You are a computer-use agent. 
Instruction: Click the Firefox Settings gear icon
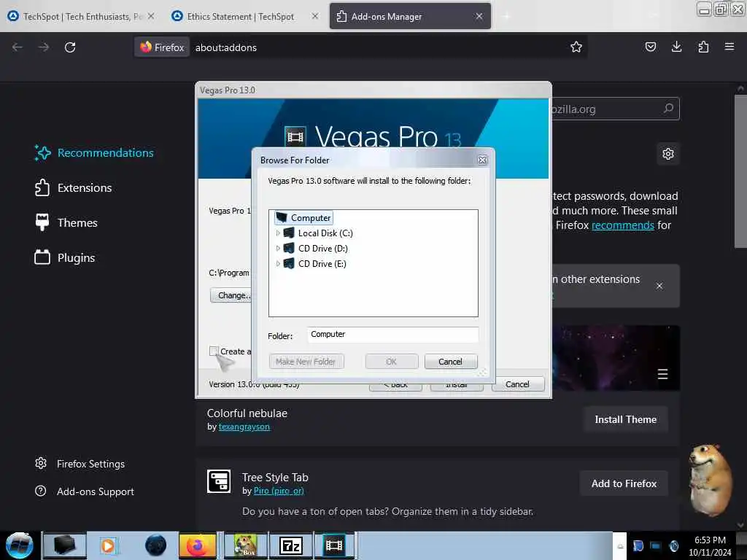[x=41, y=463]
